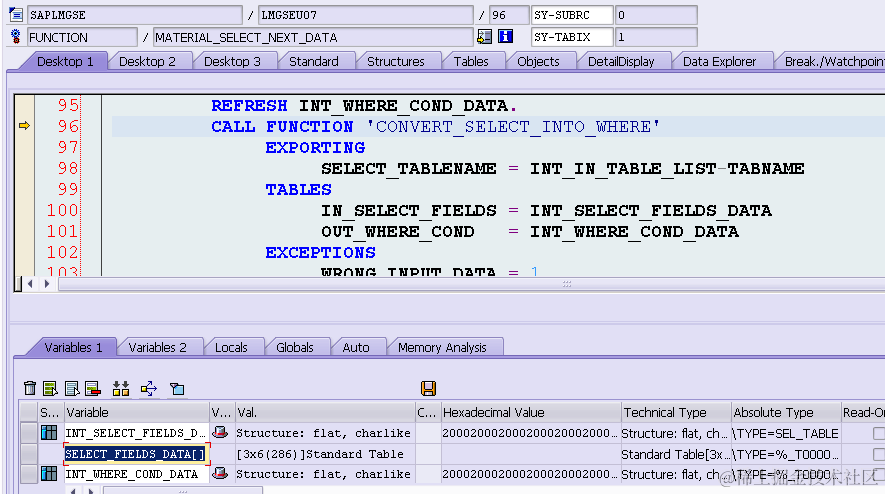885x494 pixels.
Task: Select the Variables 2 tab
Action: coord(157,347)
